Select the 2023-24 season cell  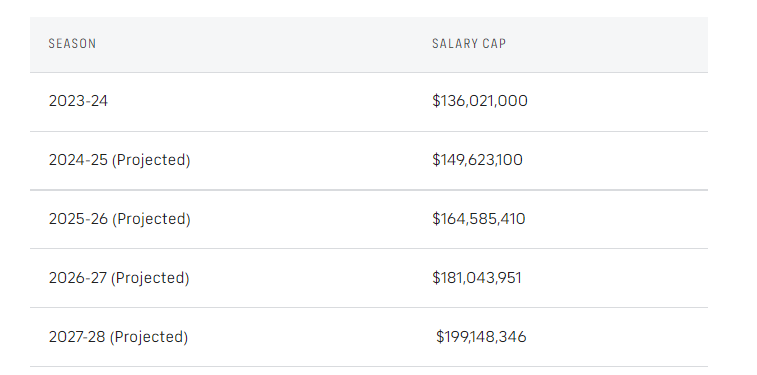(78, 101)
